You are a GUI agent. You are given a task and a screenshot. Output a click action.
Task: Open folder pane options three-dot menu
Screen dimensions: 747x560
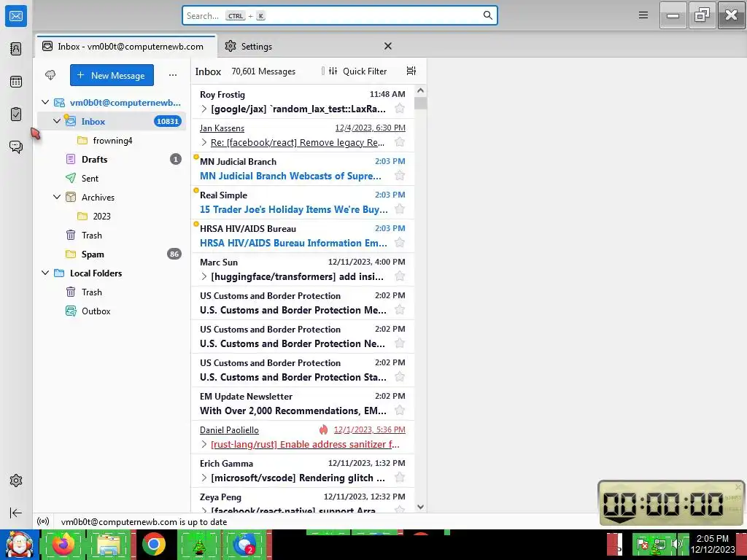(x=172, y=75)
